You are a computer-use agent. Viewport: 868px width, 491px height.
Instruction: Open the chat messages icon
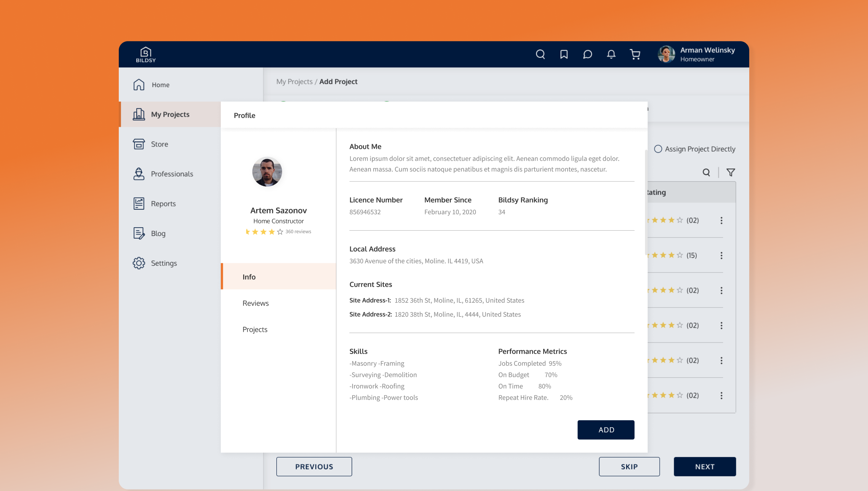(x=587, y=54)
